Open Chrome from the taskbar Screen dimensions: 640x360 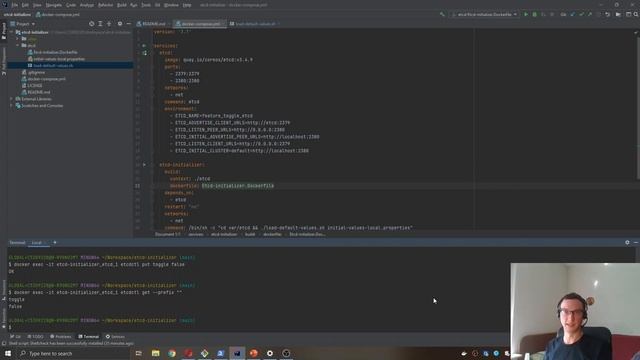click(172, 353)
